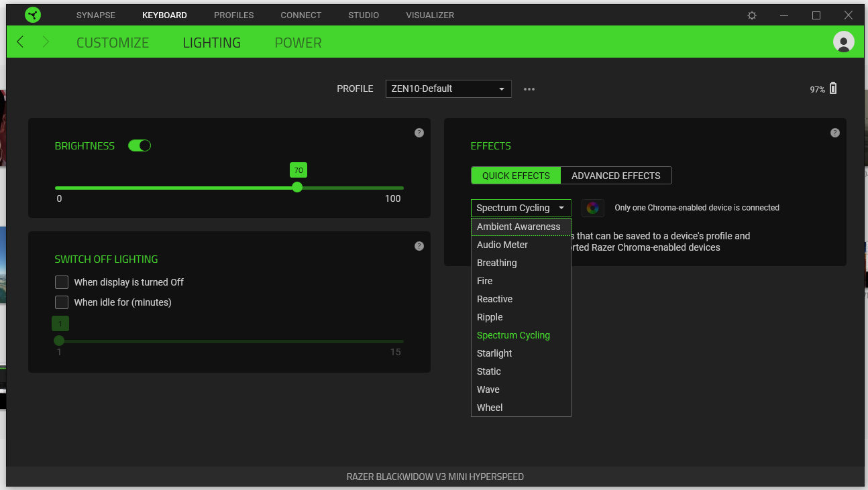Viewport: 868px width, 490px height.
Task: Go to the CONNECT tab
Action: [x=301, y=15]
